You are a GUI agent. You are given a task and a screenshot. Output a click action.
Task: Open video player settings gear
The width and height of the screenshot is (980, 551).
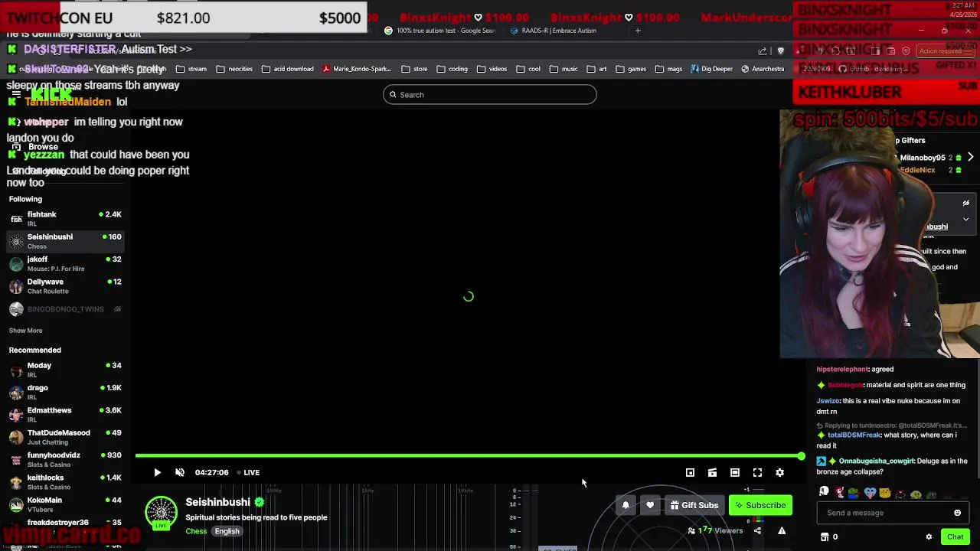click(780, 472)
